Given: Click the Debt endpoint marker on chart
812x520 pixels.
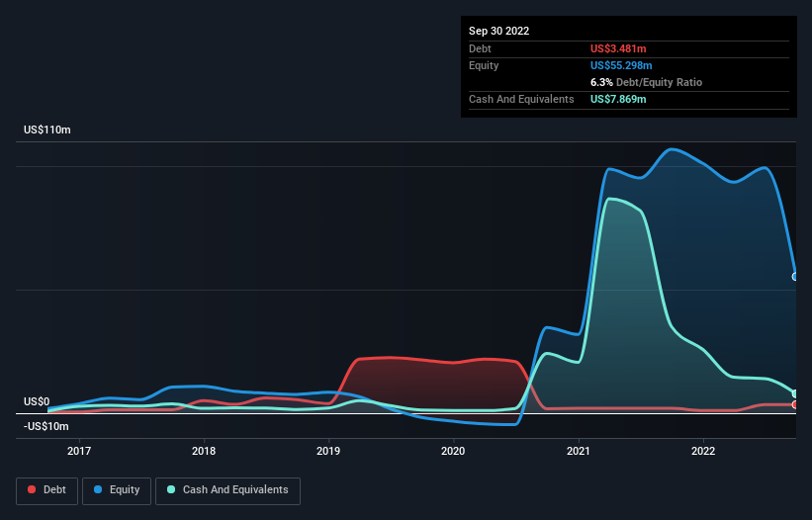Looking at the screenshot, I should pos(794,404).
